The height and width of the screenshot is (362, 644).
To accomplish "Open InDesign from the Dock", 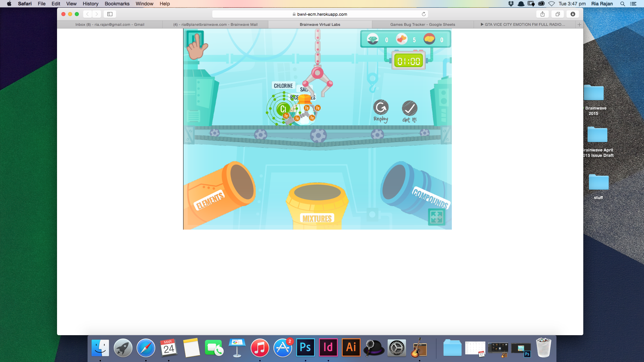I will tap(328, 347).
